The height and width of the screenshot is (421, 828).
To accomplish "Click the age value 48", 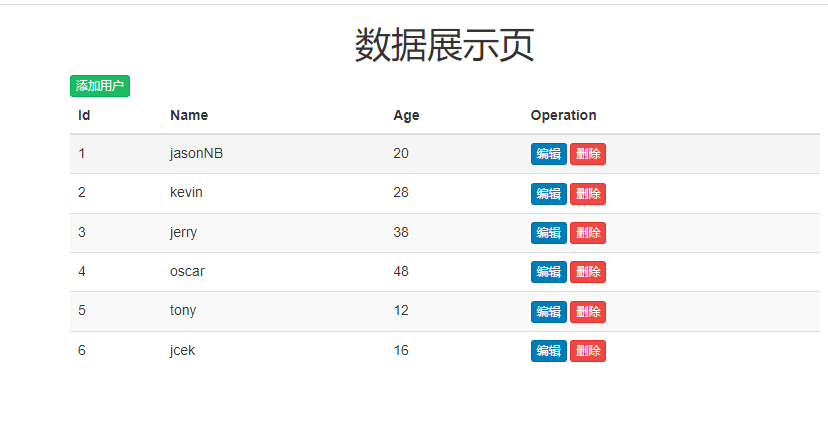I will pyautogui.click(x=401, y=272).
